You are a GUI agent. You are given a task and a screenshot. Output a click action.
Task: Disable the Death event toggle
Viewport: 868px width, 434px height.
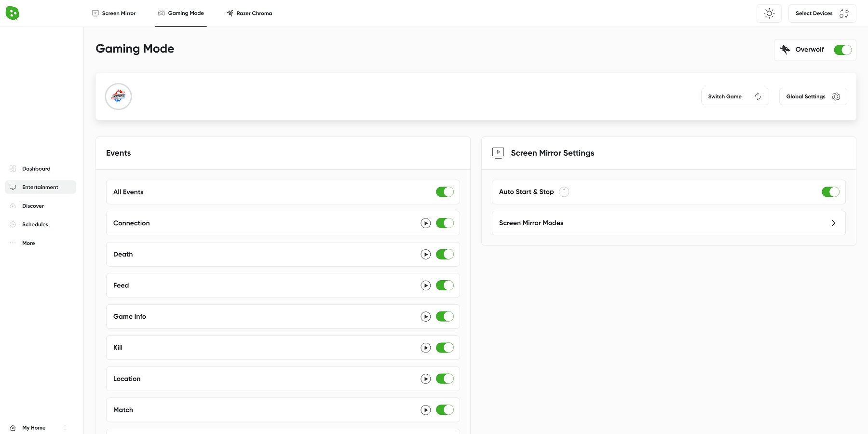pyautogui.click(x=445, y=254)
